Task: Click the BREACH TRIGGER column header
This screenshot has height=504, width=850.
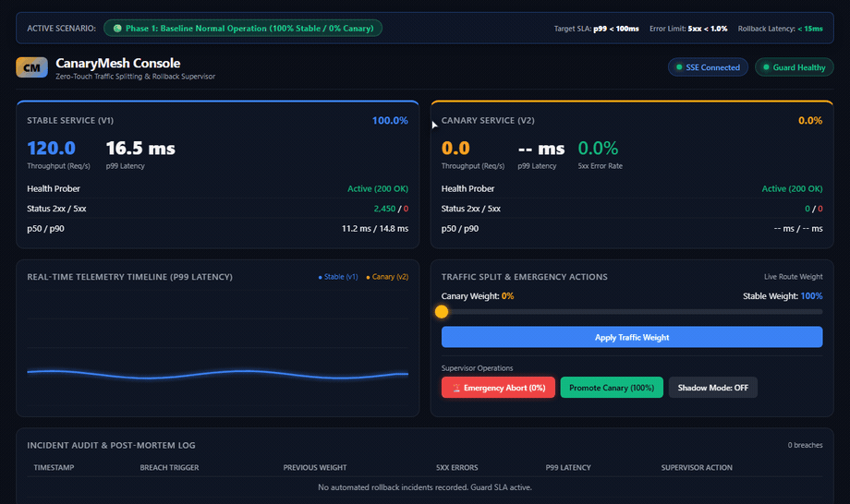Action: coord(169,467)
